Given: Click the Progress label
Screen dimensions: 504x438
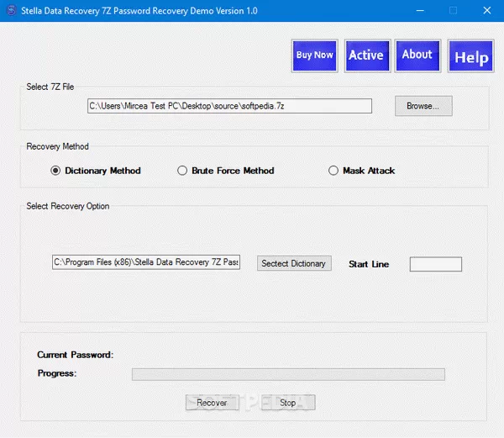Looking at the screenshot, I should 57,373.
